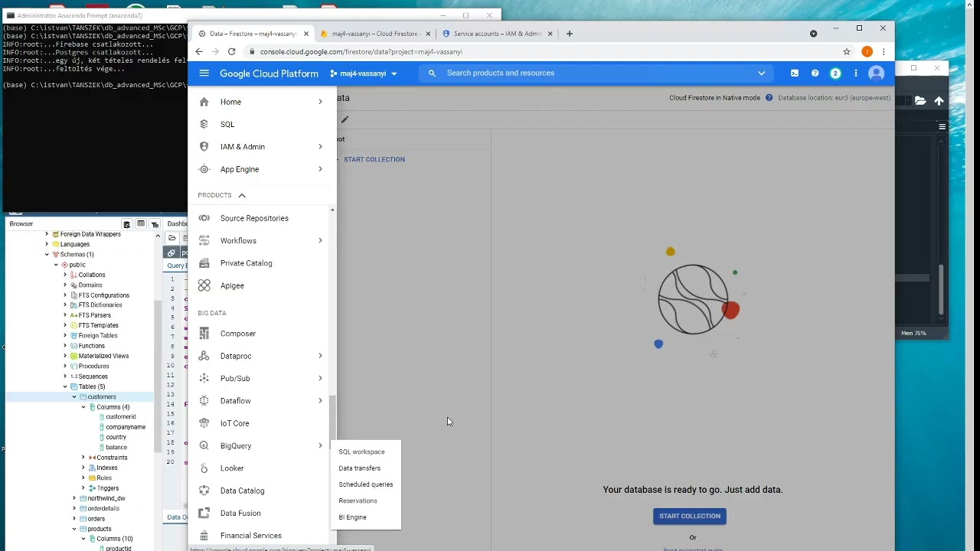Open a new Chrome tab with plus button

pyautogui.click(x=569, y=34)
